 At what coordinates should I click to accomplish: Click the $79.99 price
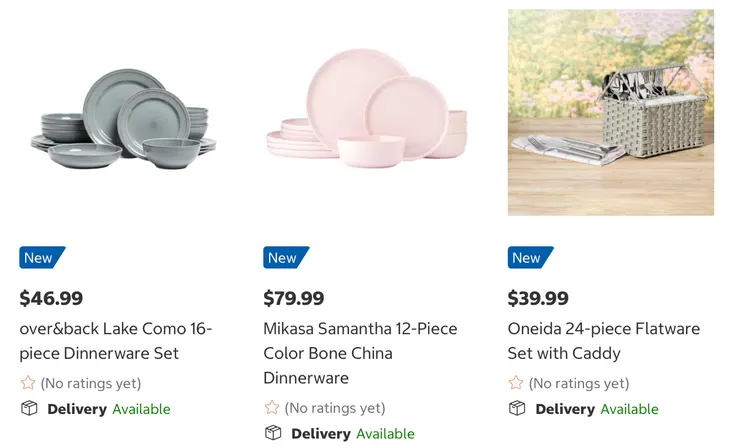pos(294,298)
